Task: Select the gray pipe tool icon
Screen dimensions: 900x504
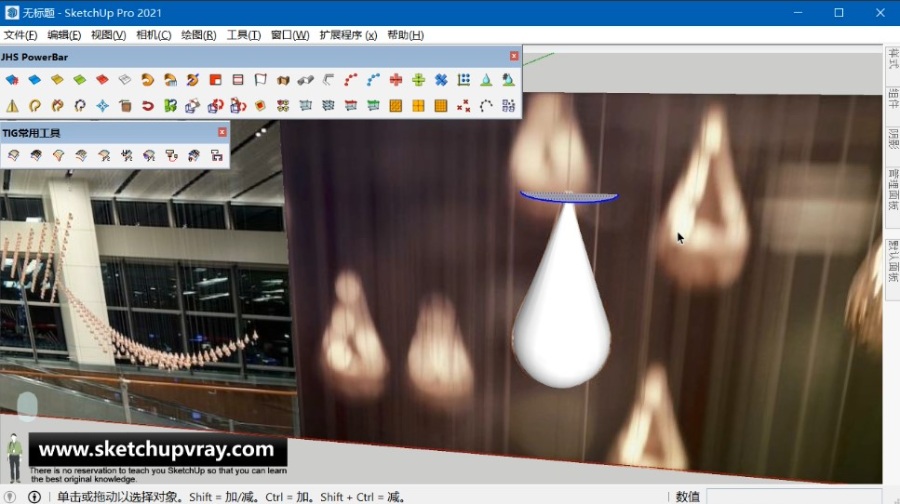Action: [x=305, y=80]
